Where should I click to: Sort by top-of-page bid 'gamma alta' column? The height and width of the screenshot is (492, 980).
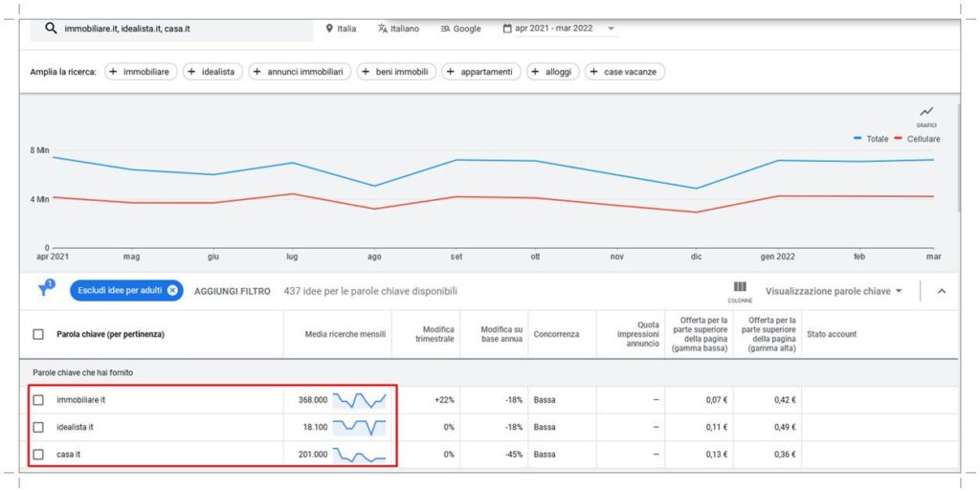click(768, 334)
